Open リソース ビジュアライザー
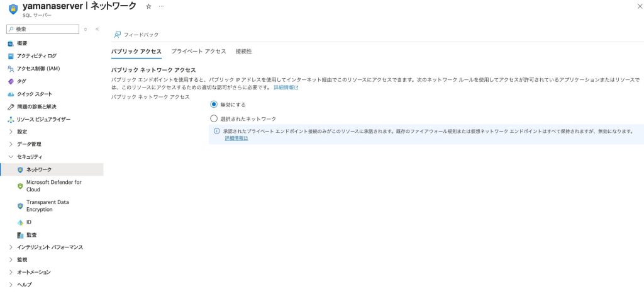This screenshot has height=308, width=644. (43, 119)
